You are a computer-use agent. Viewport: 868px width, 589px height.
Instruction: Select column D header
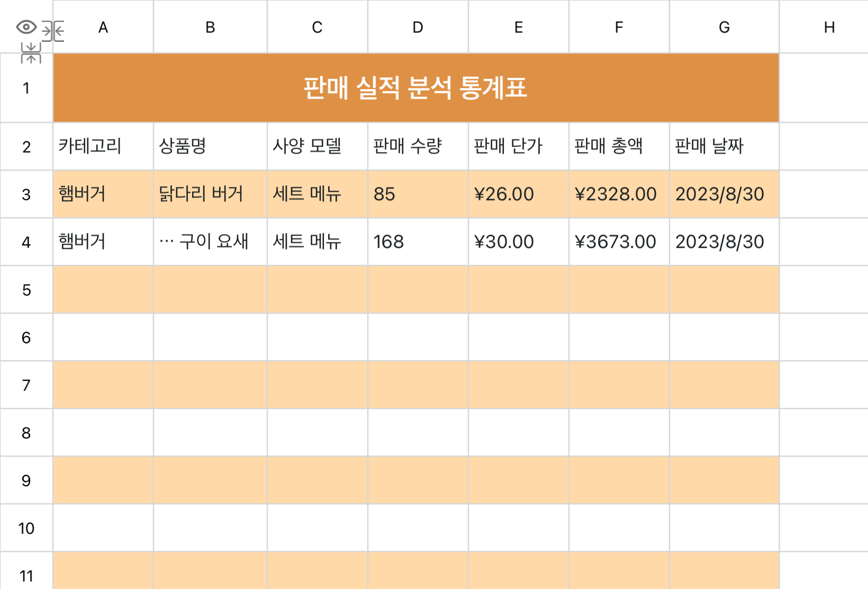[418, 27]
